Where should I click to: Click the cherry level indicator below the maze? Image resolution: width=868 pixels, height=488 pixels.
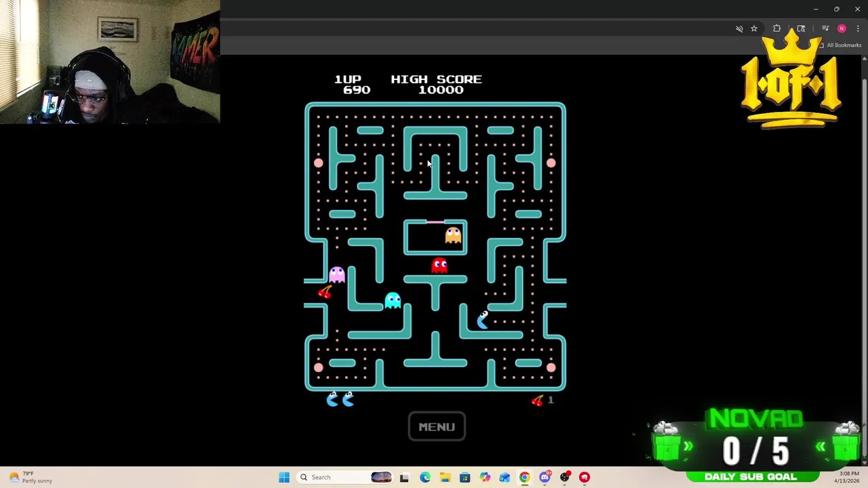pos(537,401)
